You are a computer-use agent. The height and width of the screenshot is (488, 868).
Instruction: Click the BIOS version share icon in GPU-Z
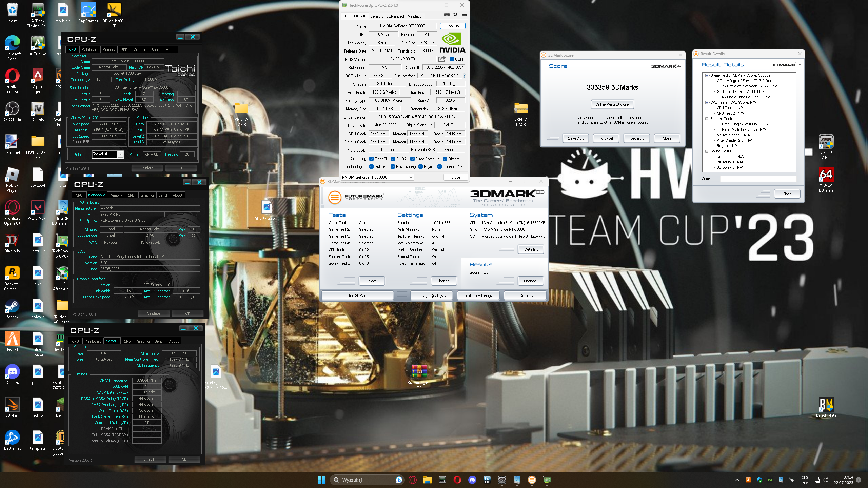click(442, 59)
